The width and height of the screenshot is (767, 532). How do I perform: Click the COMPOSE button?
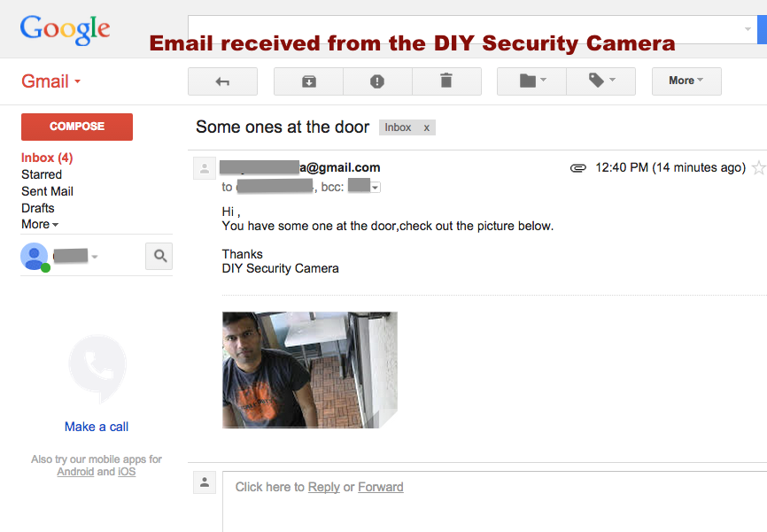[x=77, y=127]
